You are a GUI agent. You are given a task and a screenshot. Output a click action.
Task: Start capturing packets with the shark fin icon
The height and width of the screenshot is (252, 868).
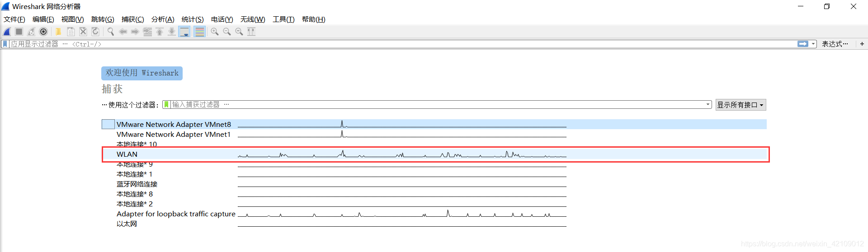coord(7,32)
